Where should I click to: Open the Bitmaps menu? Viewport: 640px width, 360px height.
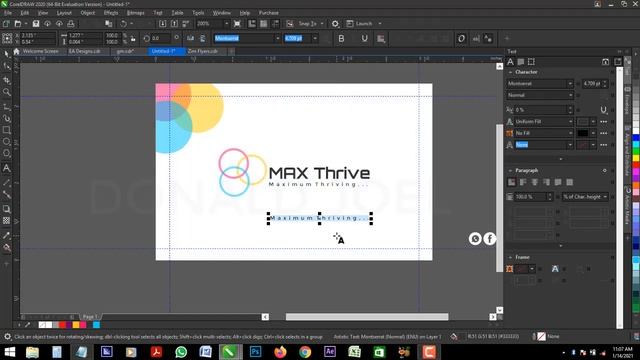tap(136, 13)
